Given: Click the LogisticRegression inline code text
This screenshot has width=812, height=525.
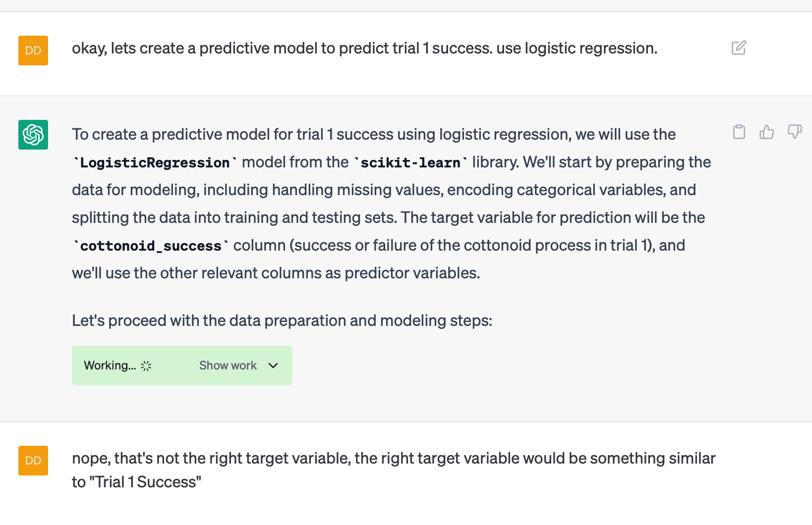Looking at the screenshot, I should tap(155, 162).
